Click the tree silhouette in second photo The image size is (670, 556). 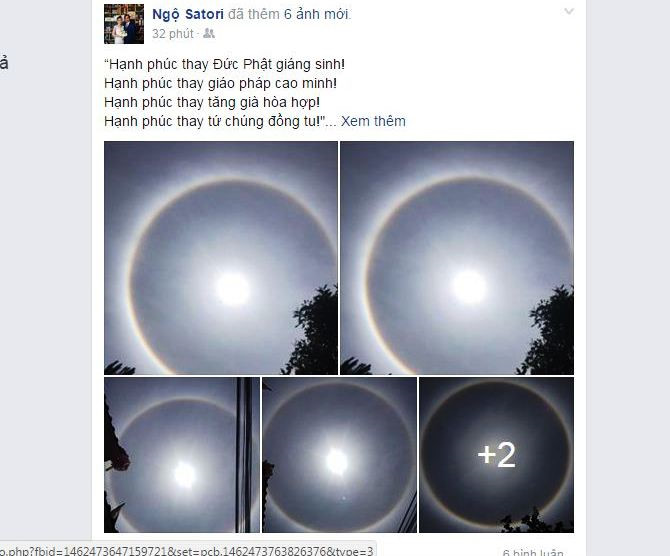point(549,331)
